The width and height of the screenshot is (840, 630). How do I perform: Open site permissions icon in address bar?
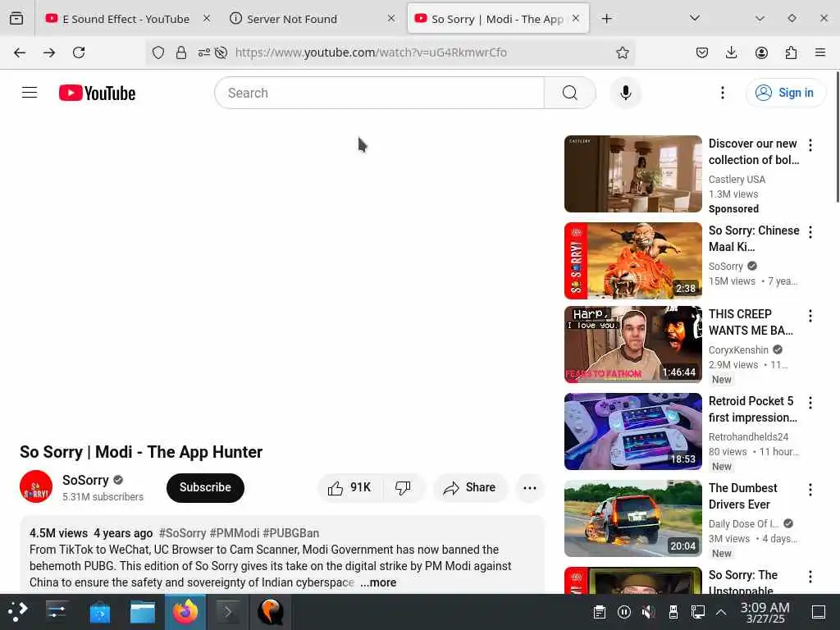click(204, 52)
